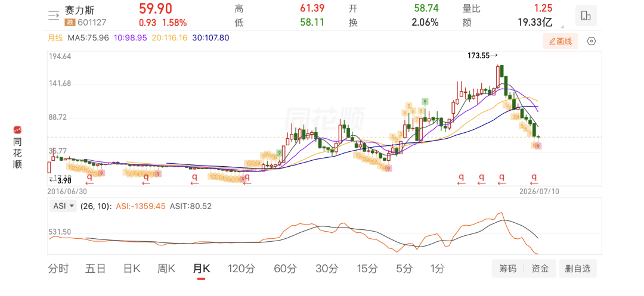Click the 20:116.16 moving average label
The height and width of the screenshot is (296, 644).
169,38
